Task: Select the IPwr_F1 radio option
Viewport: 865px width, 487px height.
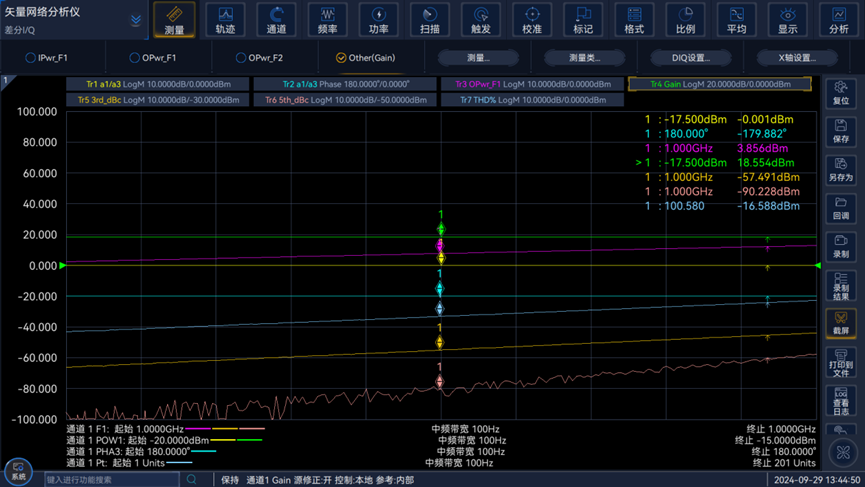Action: 47,57
